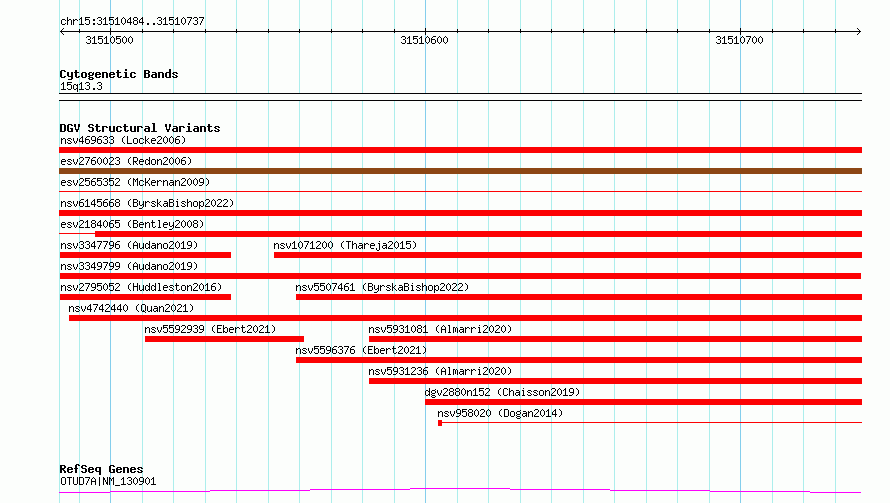Click the red bar under nsv1071200
The height and width of the screenshot is (503, 890).
568,255
